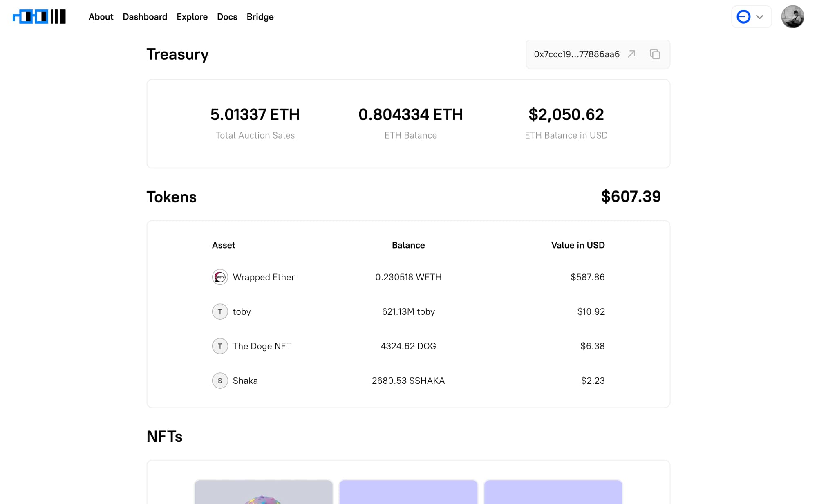The image size is (817, 504).
Task: Expand the network selector chevron
Action: (x=760, y=17)
